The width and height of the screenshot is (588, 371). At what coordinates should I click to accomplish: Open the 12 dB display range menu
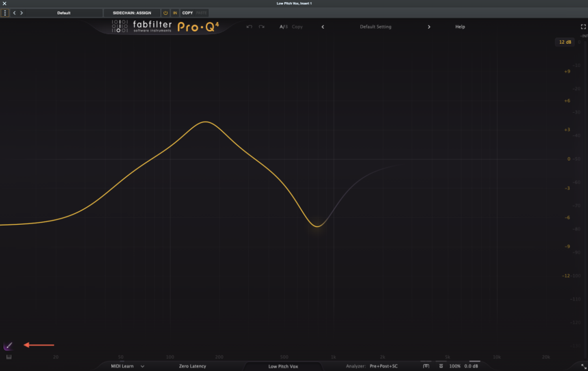[565, 42]
